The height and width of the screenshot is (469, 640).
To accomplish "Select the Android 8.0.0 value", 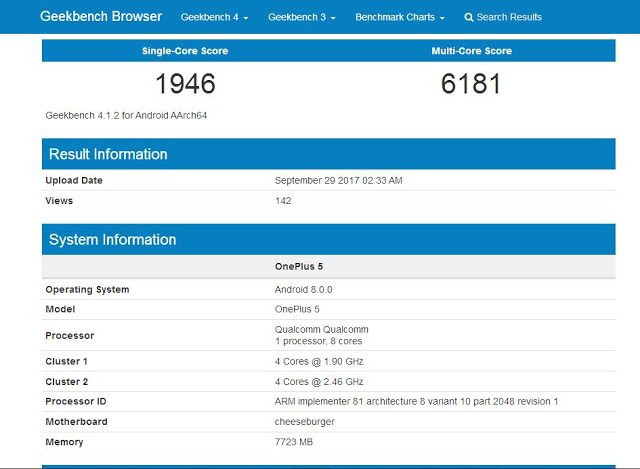I will 303,290.
